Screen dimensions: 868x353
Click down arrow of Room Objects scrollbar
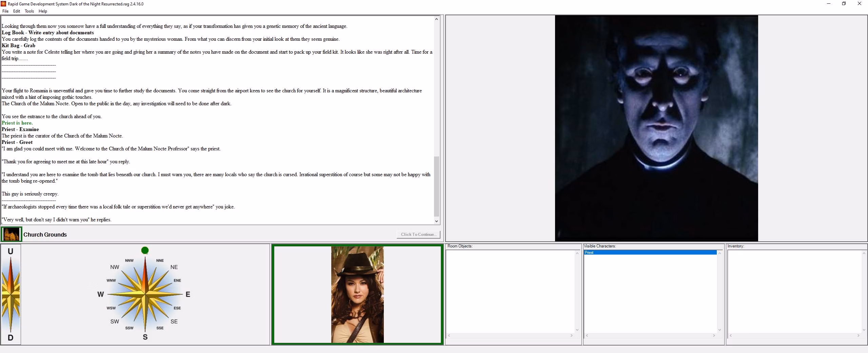click(577, 330)
